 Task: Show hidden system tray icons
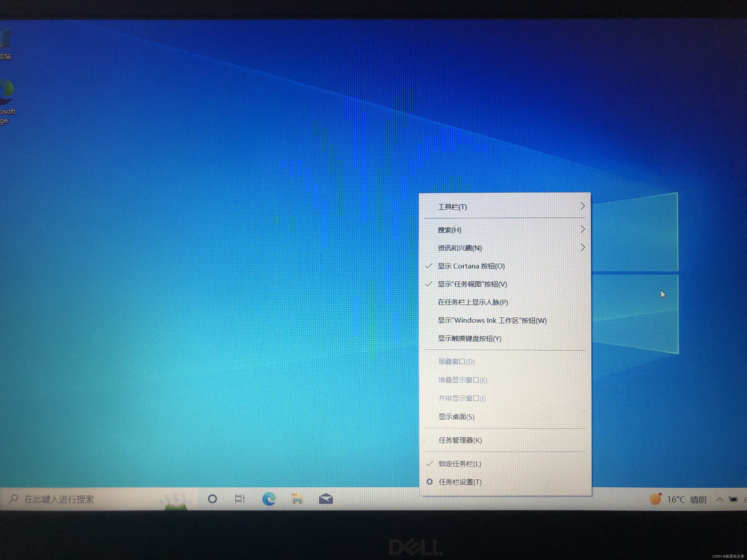[720, 499]
